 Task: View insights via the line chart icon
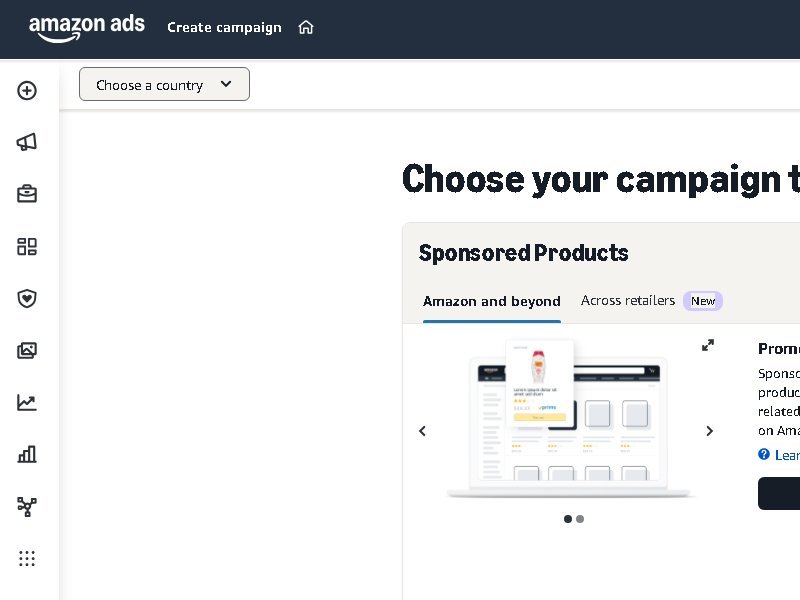[27, 402]
